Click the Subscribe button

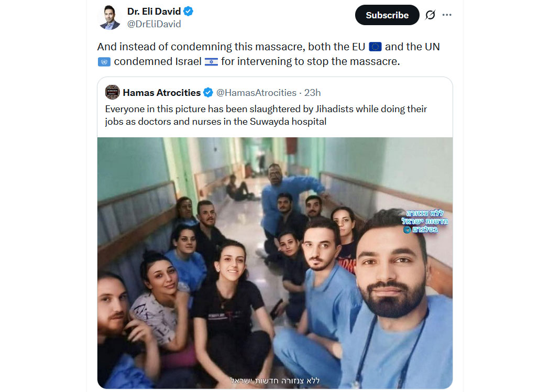[387, 15]
